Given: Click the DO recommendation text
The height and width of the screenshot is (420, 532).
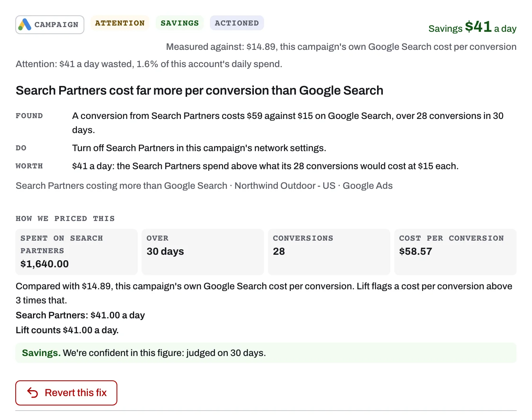Looking at the screenshot, I should coord(199,148).
